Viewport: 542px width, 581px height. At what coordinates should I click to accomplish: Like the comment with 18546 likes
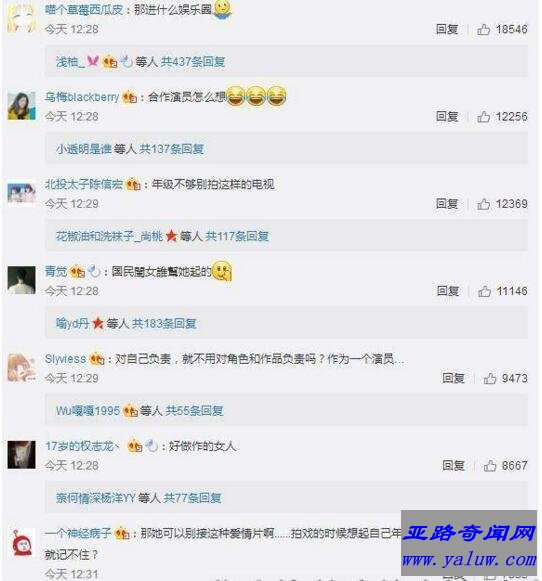pos(483,29)
